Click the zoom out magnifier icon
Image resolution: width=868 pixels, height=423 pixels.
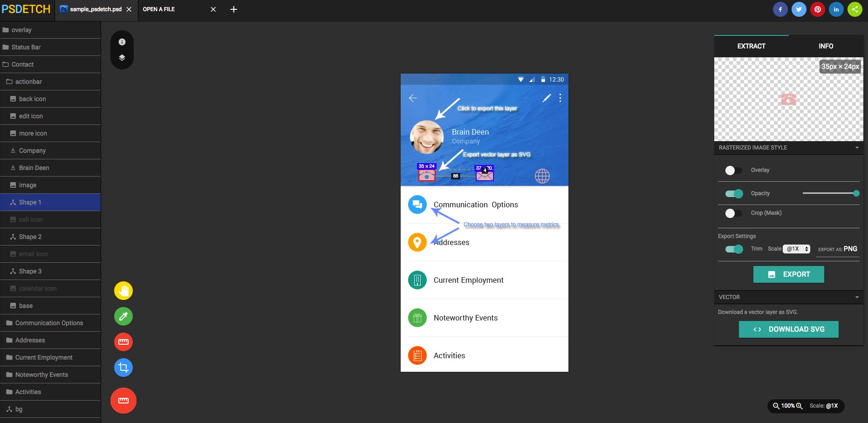coord(776,406)
